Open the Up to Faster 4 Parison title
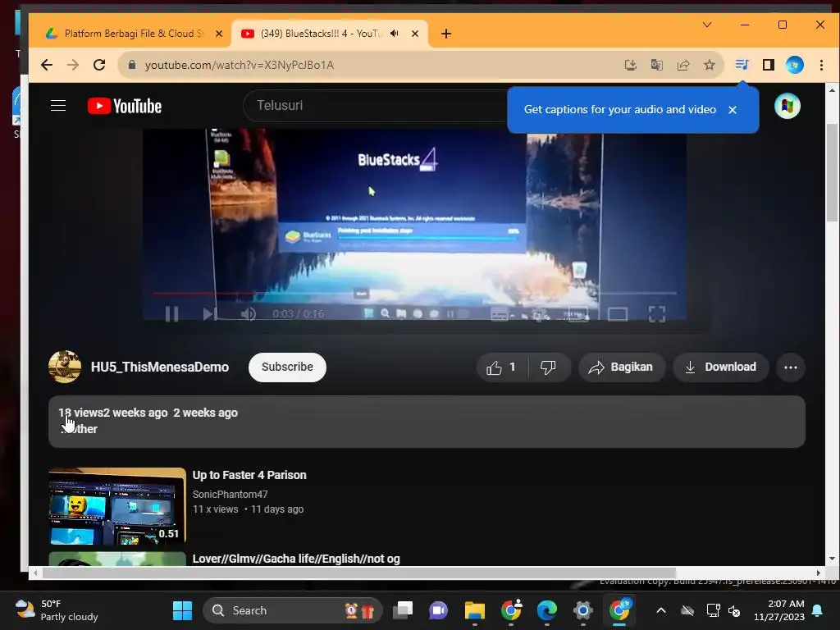This screenshot has height=630, width=840. coord(249,475)
